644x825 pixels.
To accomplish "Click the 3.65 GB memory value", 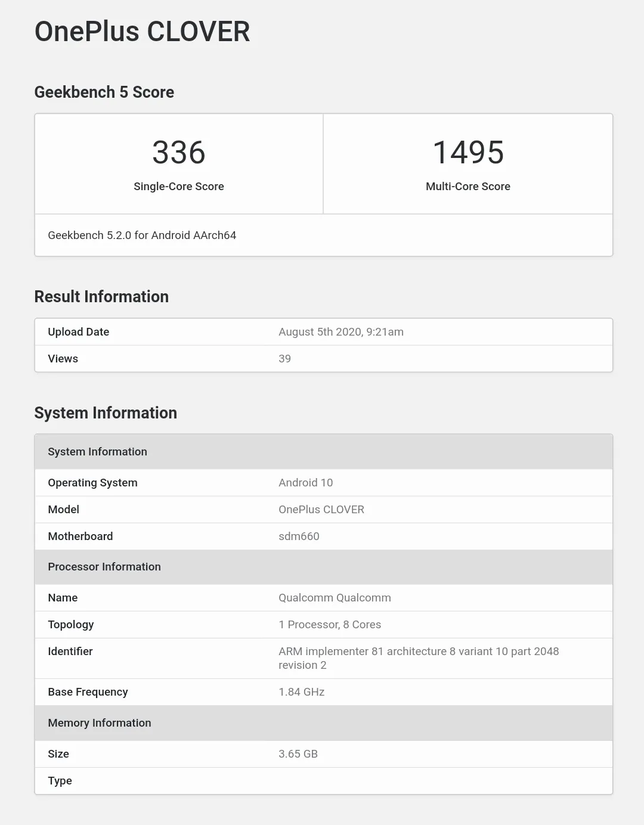I will pyautogui.click(x=298, y=754).
